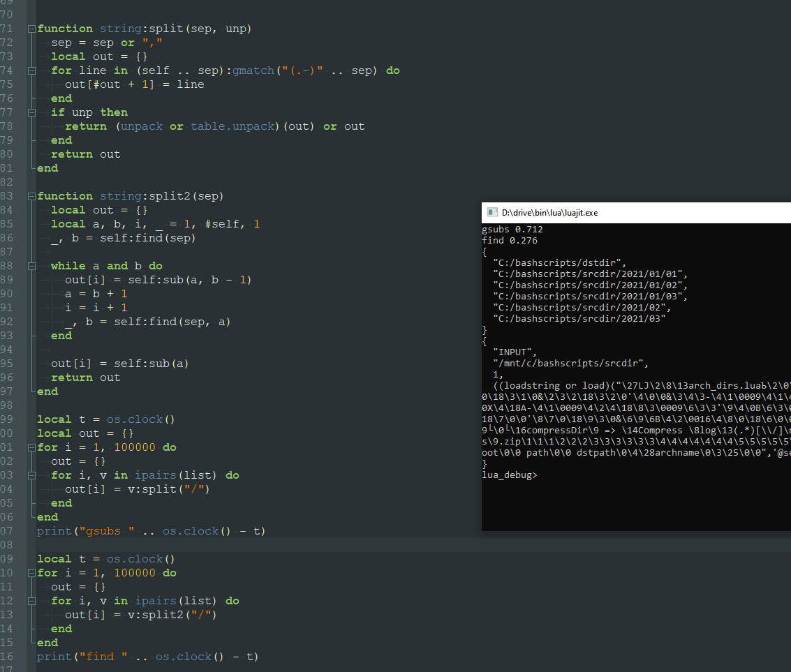Collapse the fold for function string:split(sep, unp)
Viewport: 791px width, 672px height.
pos(31,29)
